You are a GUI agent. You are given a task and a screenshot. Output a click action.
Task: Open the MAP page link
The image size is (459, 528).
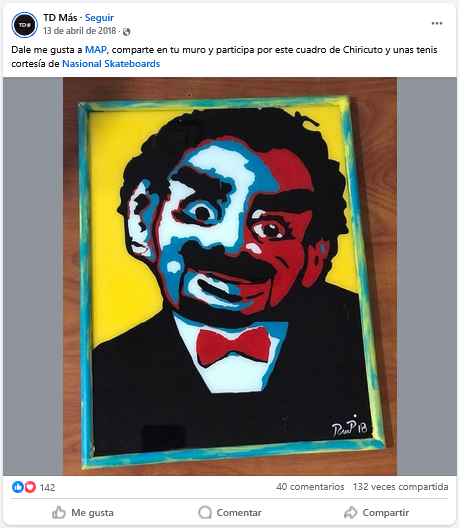[96, 50]
